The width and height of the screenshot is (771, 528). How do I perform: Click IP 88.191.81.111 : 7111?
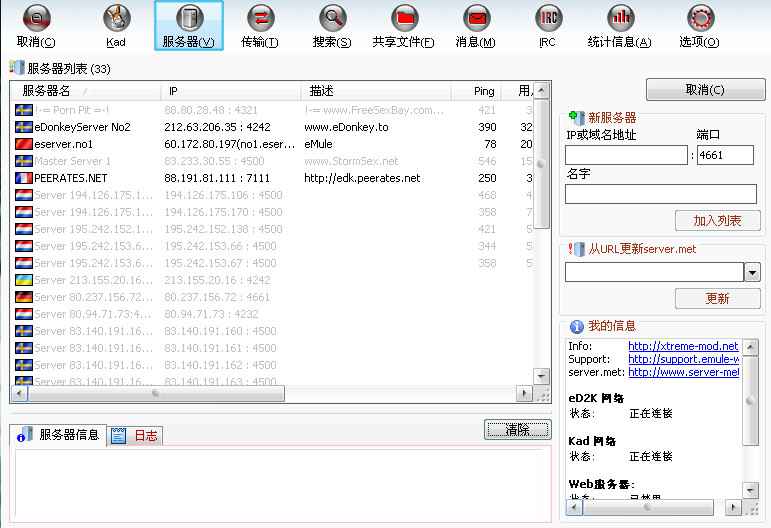tap(217, 178)
